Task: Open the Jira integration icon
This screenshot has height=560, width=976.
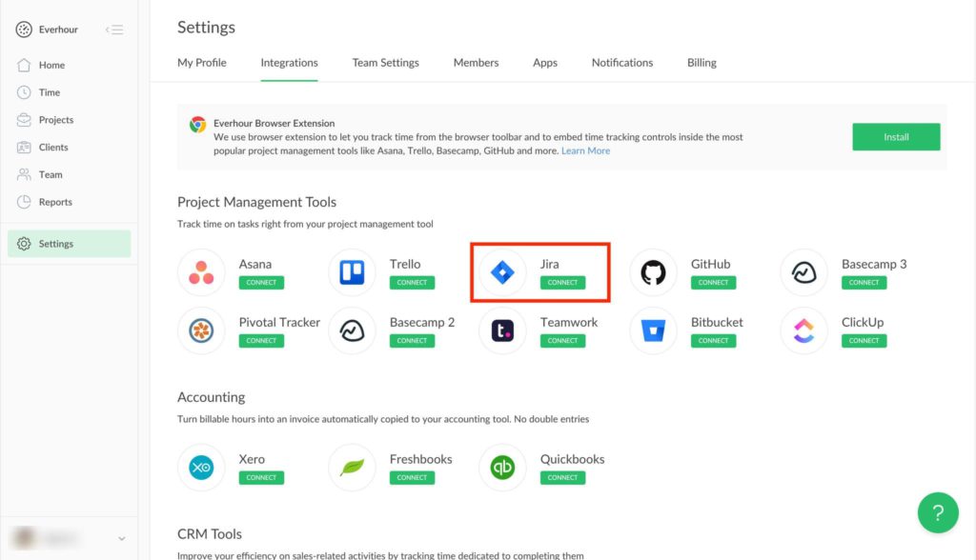Action: 502,273
